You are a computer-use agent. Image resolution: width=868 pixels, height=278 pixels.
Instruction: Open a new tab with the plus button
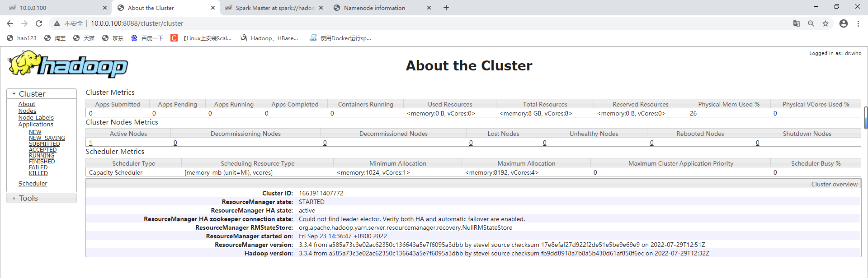tap(446, 8)
